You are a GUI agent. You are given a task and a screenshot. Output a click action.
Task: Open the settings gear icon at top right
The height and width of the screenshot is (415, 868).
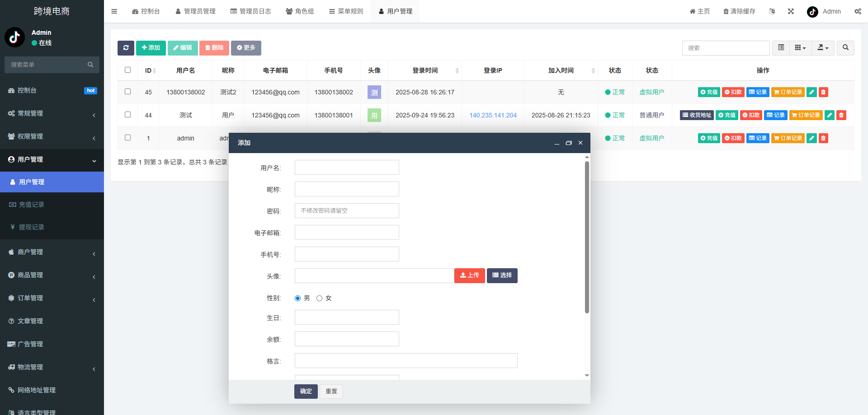[858, 11]
